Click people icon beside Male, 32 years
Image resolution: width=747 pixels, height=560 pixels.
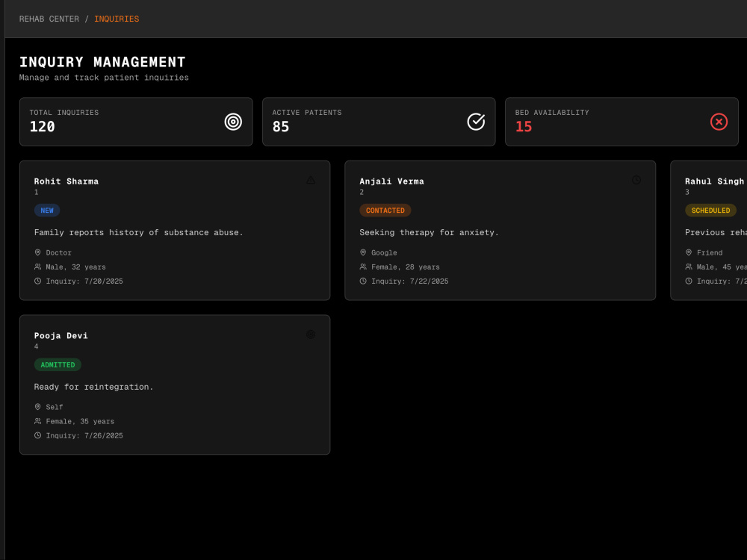point(37,267)
